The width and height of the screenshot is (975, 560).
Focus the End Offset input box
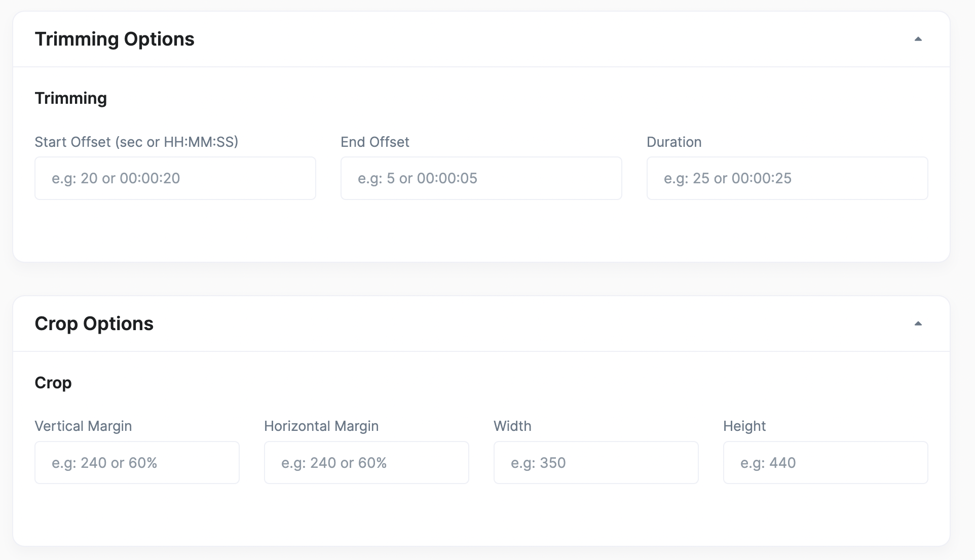pos(481,178)
